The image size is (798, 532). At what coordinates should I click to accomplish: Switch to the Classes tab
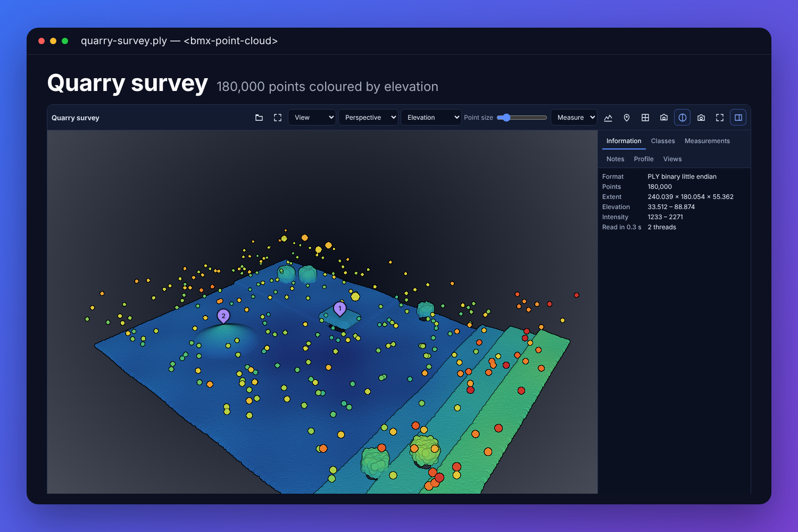click(x=663, y=141)
